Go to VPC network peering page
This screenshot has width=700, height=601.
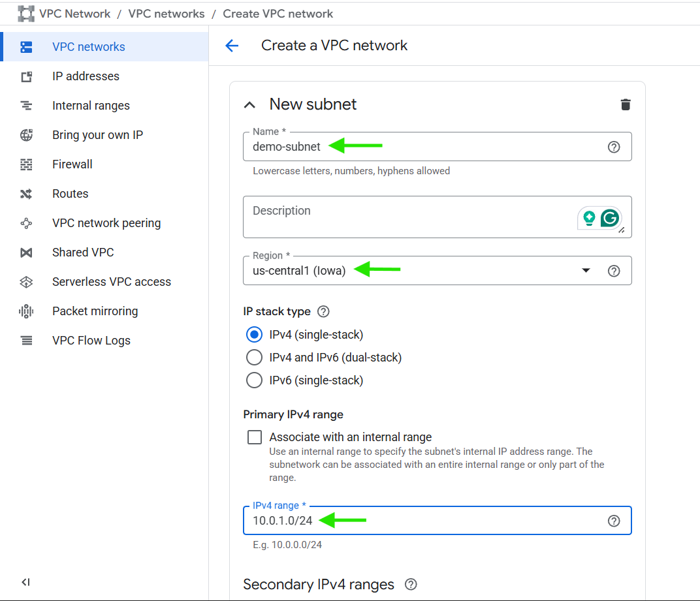[x=106, y=223]
